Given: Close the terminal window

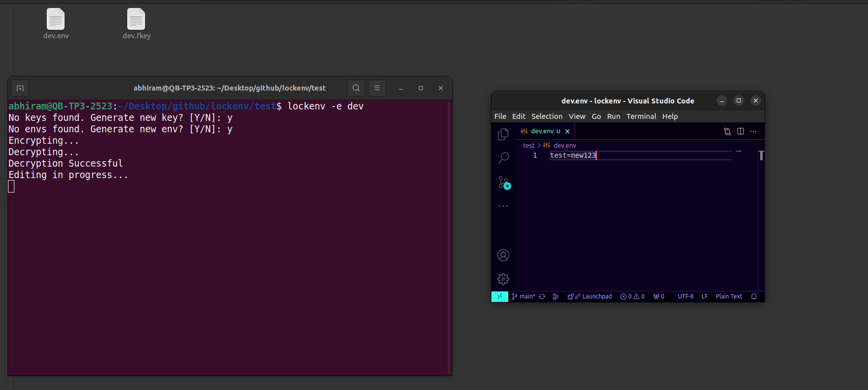Looking at the screenshot, I should pyautogui.click(x=441, y=88).
